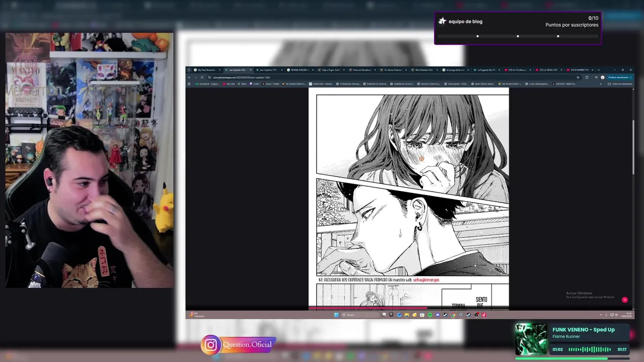Image resolution: width=644 pixels, height=362 pixels.
Task: Close the kao Capitulo 142 tab
Action: pos(251,70)
